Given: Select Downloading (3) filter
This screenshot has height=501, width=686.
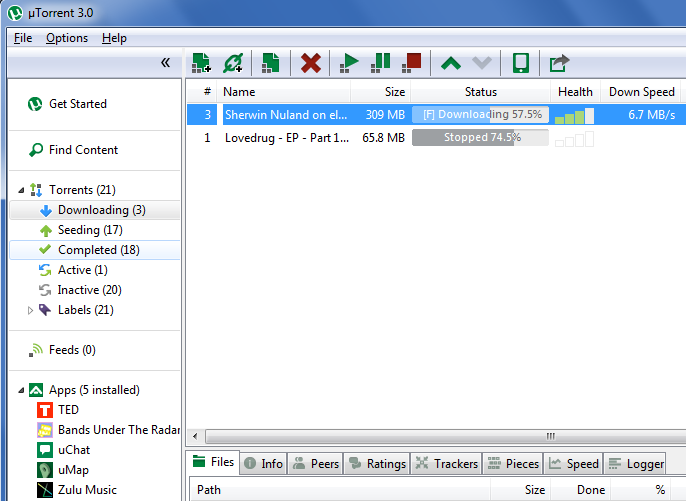Looking at the screenshot, I should (94, 210).
